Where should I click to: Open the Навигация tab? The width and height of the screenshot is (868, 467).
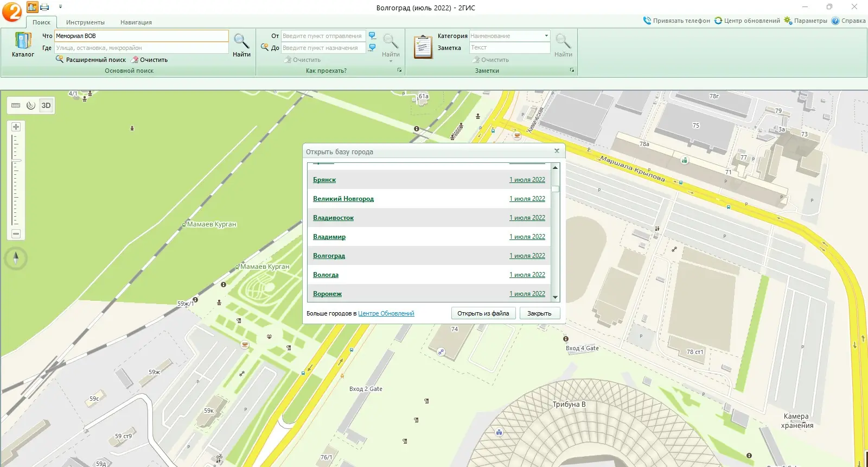(136, 22)
